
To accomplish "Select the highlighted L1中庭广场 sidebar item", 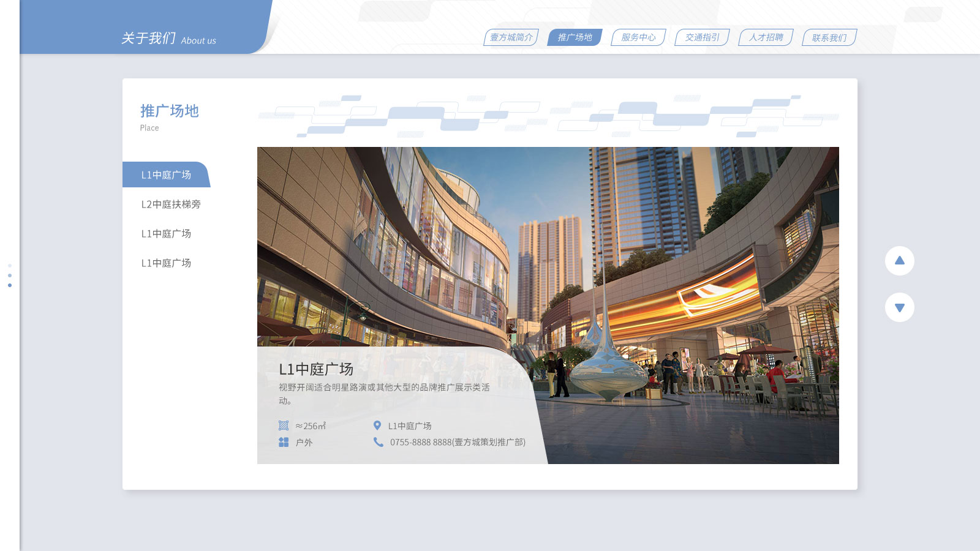I will pos(166,175).
